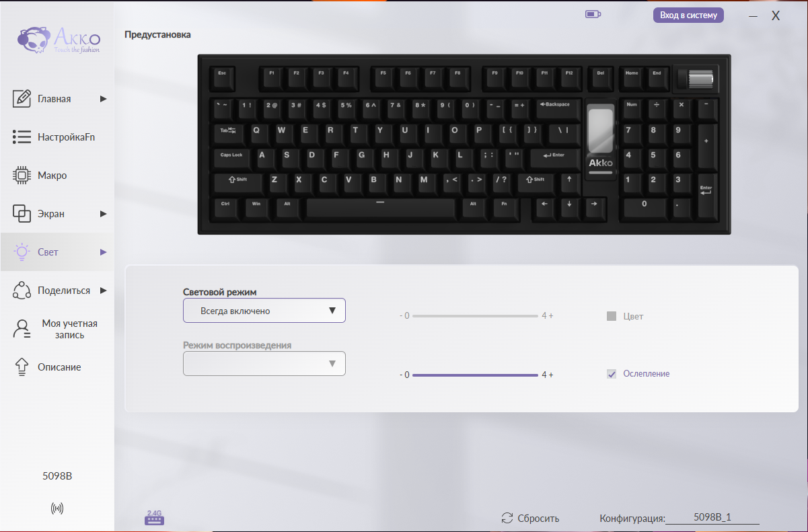Screen dimensions: 808x532
Task: Toggle the Цвет checkbox
Action: 612,316
